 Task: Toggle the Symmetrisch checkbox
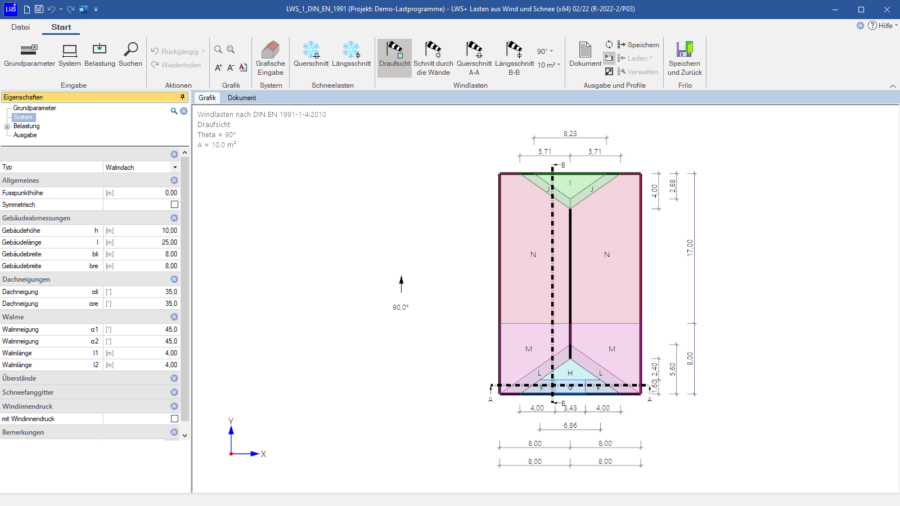(174, 205)
